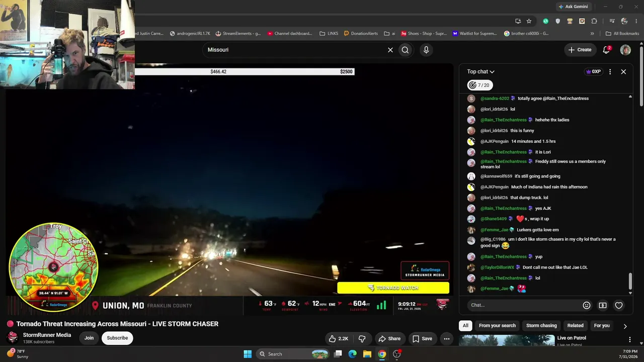
Task: Open the Chrome three-dot menu
Action: [636, 21]
